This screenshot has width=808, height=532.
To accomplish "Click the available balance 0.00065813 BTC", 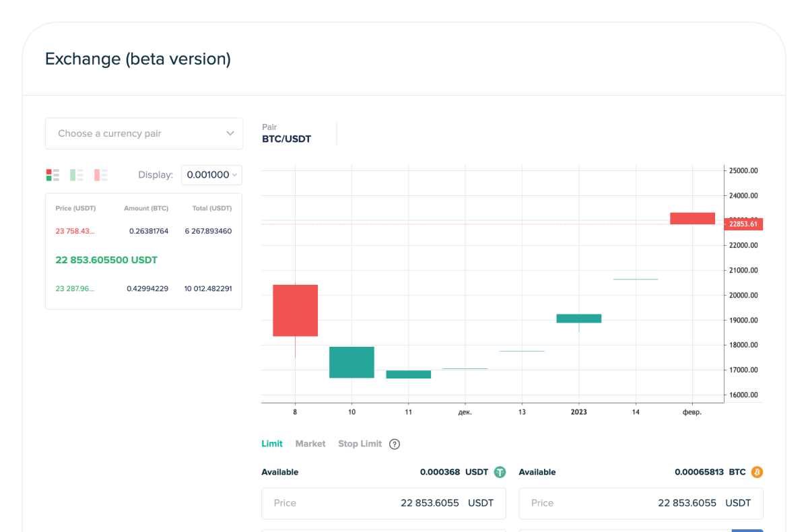I will pyautogui.click(x=710, y=472).
